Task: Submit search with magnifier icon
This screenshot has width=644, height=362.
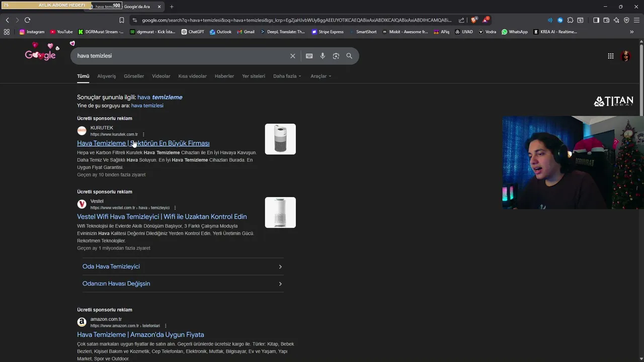Action: click(x=349, y=56)
